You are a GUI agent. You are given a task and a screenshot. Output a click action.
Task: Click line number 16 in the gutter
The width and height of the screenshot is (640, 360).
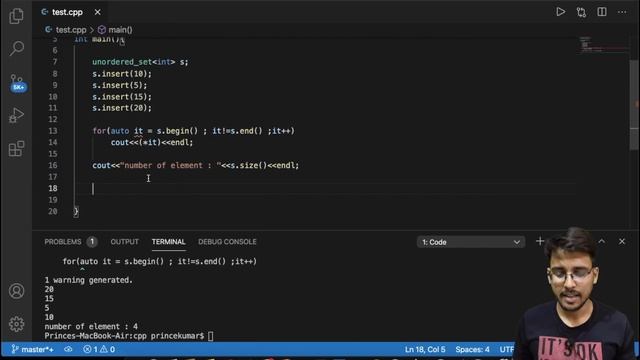[x=53, y=165]
